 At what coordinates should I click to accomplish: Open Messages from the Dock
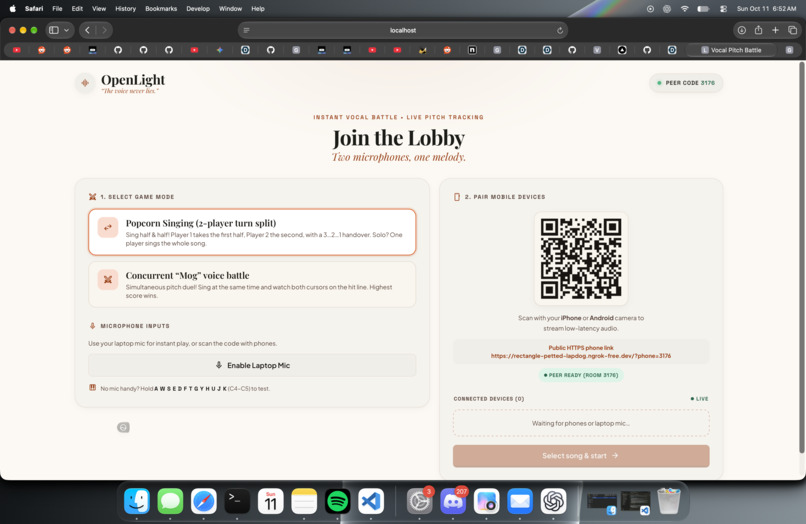pyautogui.click(x=170, y=501)
